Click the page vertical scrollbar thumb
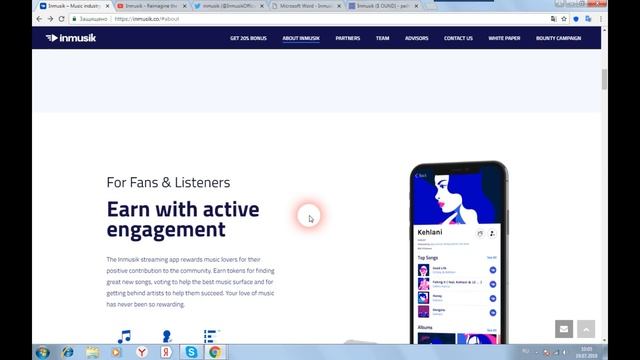 click(604, 79)
